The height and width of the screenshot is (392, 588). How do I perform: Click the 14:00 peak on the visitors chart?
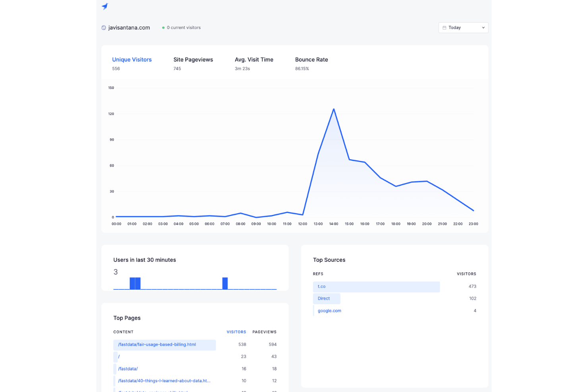click(334, 109)
